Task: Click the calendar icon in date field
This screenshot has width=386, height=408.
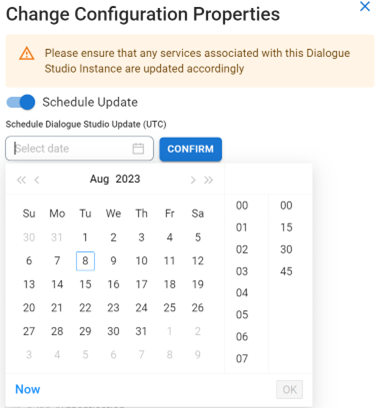Action: (x=138, y=148)
